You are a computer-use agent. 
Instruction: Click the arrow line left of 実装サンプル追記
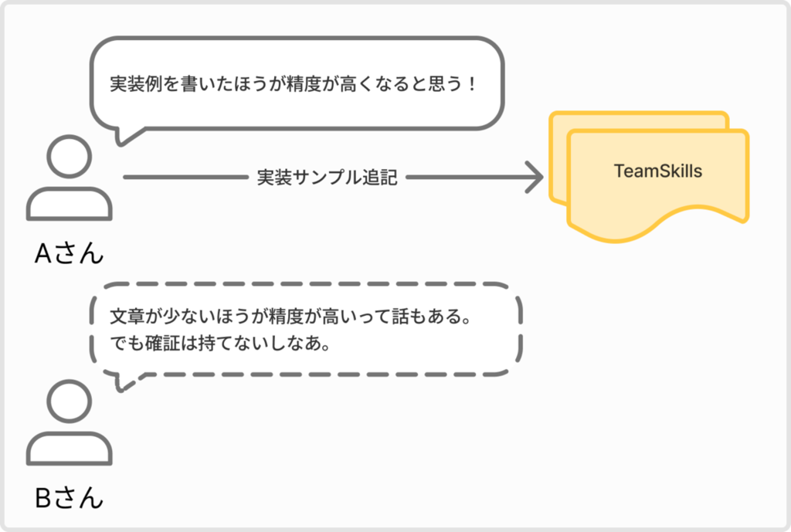[186, 177]
